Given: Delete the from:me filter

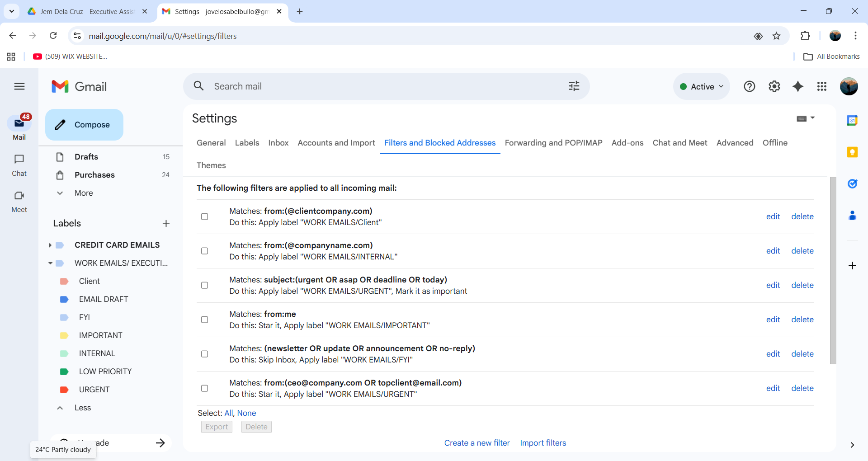Looking at the screenshot, I should pyautogui.click(x=802, y=320).
